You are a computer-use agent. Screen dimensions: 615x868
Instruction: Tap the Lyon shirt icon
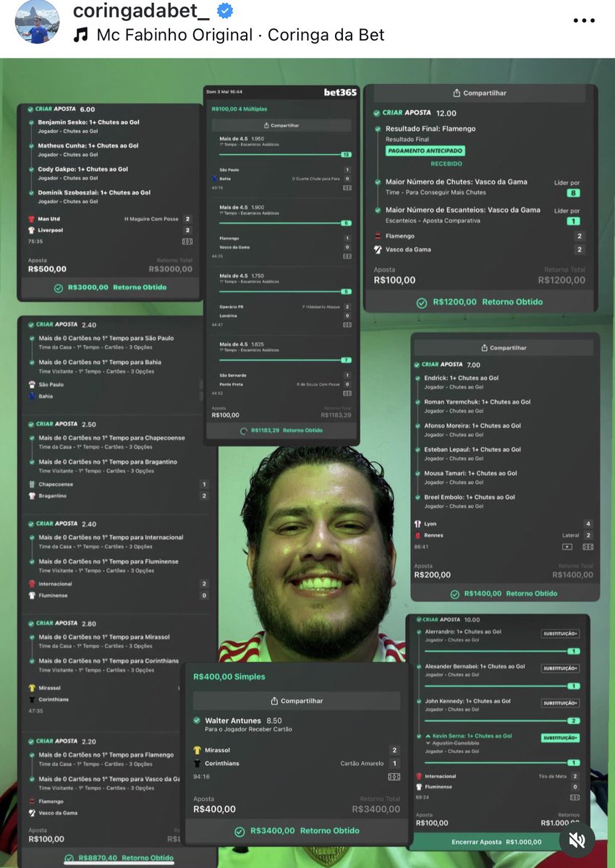tap(417, 524)
